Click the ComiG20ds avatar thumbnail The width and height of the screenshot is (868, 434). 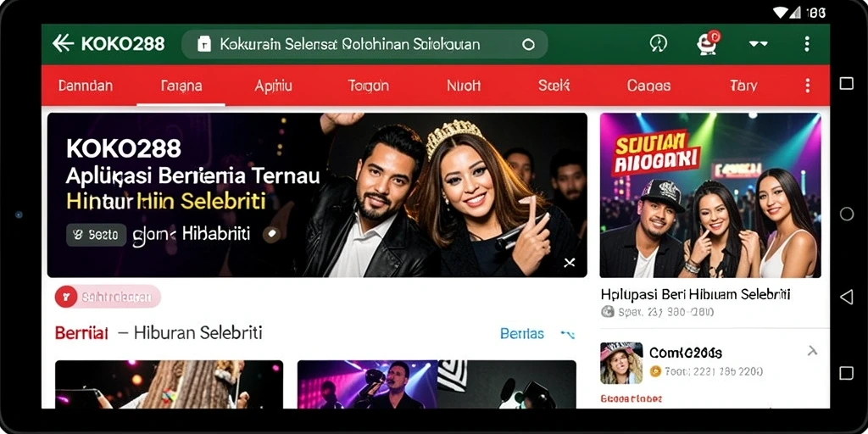[x=621, y=363]
